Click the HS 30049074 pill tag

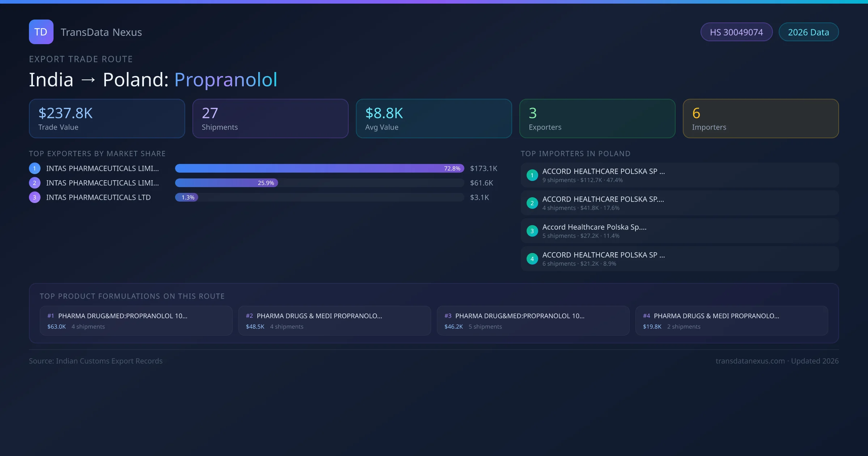coord(736,32)
